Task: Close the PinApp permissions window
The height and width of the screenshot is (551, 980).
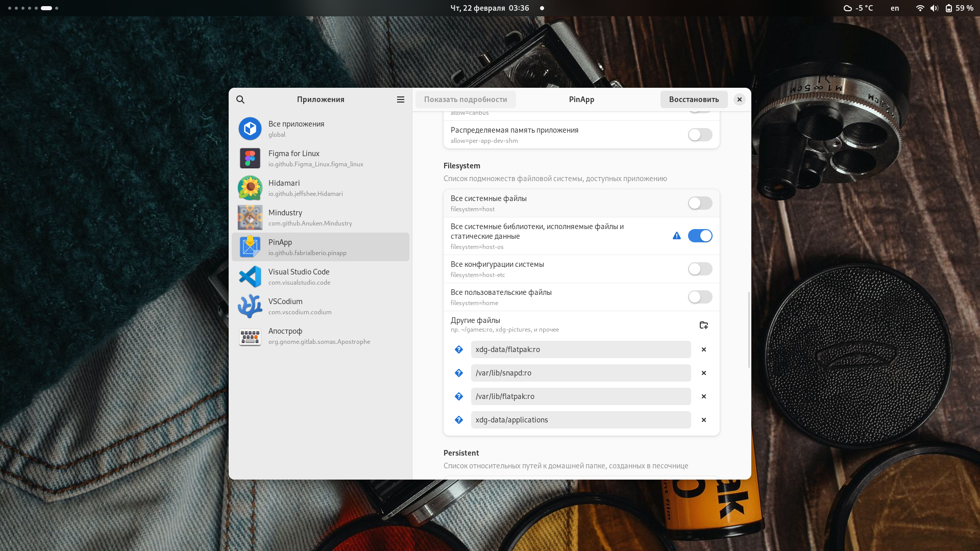Action: click(x=739, y=99)
